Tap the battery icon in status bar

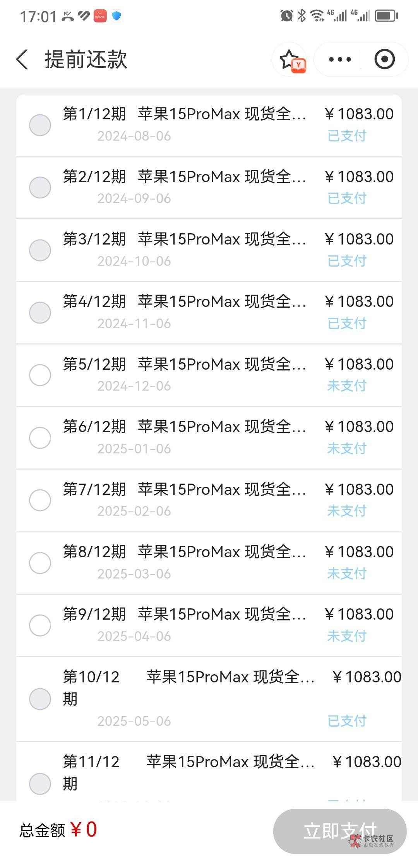pyautogui.click(x=386, y=16)
